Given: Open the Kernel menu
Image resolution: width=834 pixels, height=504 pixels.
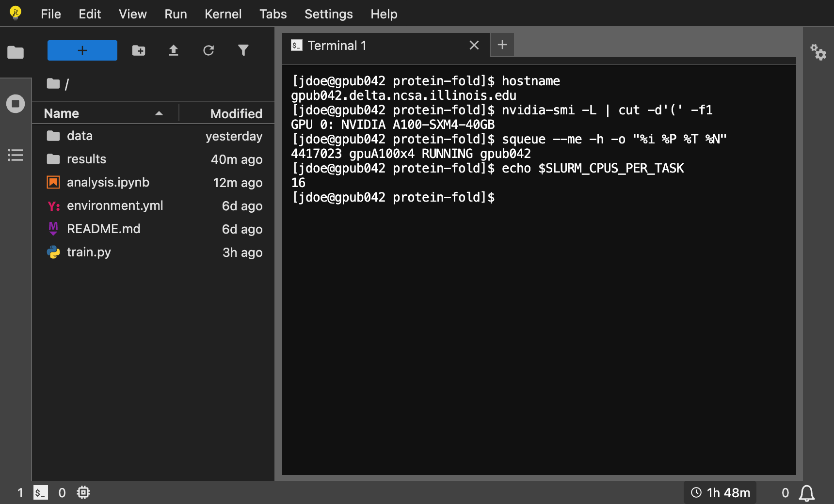Looking at the screenshot, I should (223, 14).
